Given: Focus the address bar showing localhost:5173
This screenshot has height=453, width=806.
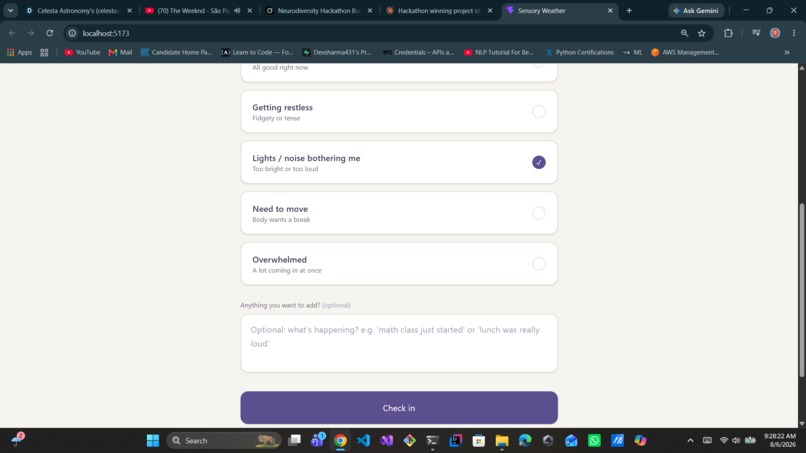Looking at the screenshot, I should pos(106,33).
